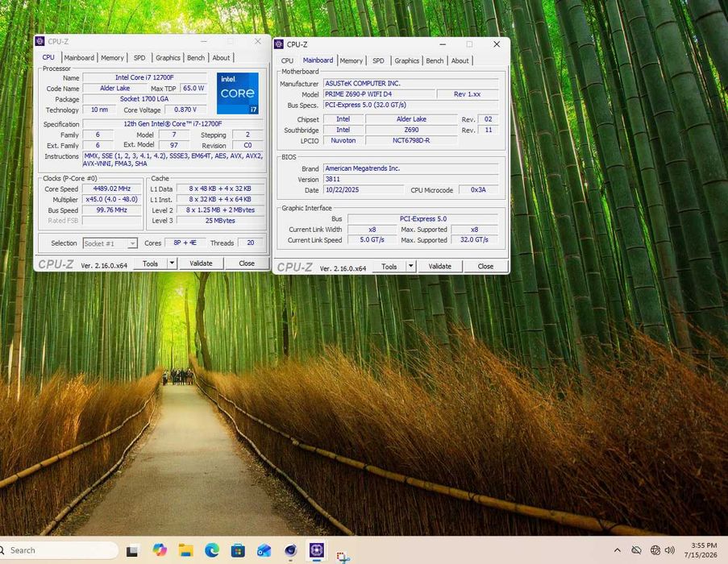The width and height of the screenshot is (728, 564).
Task: Click Close button in right CPU-Z window
Action: [x=485, y=267]
